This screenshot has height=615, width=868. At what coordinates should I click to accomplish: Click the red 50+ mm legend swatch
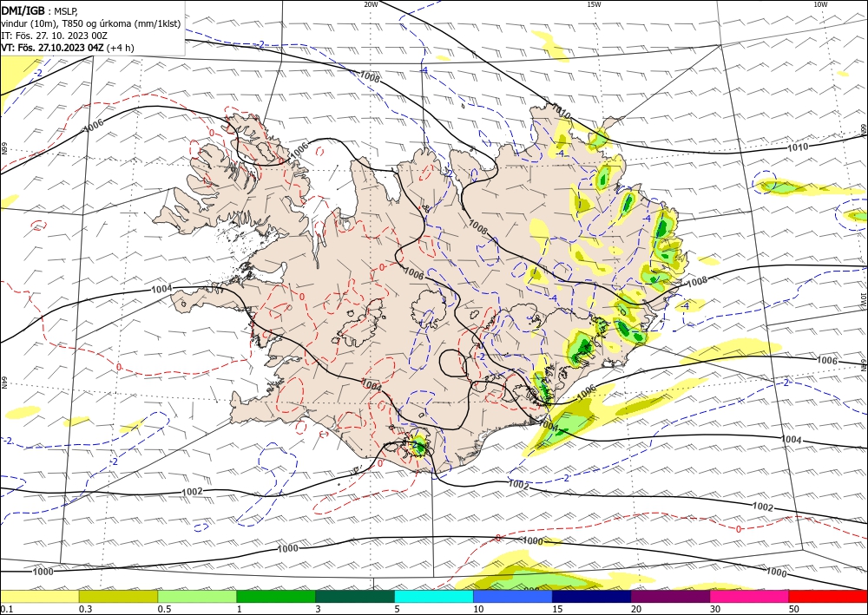pos(828,597)
